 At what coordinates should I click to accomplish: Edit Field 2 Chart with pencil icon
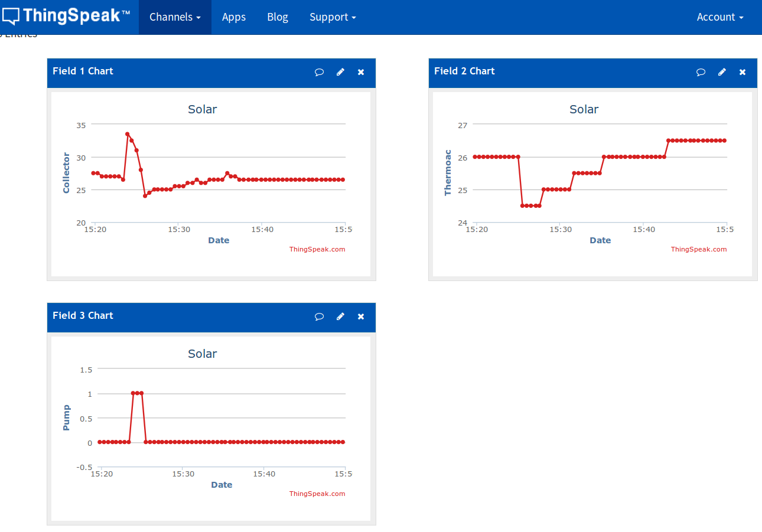tap(722, 72)
